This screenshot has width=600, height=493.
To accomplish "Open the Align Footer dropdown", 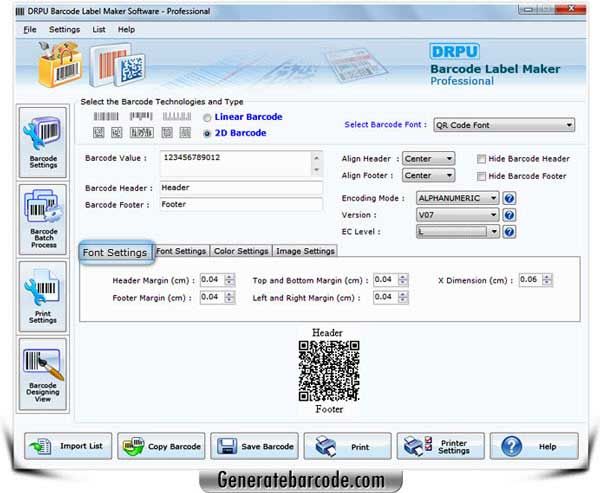I will pyautogui.click(x=429, y=175).
